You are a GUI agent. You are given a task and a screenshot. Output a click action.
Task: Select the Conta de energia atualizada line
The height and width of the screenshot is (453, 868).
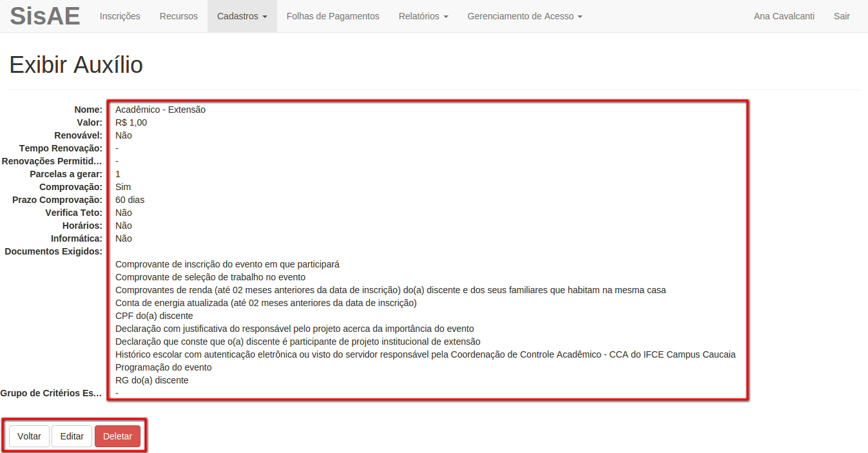tap(266, 303)
